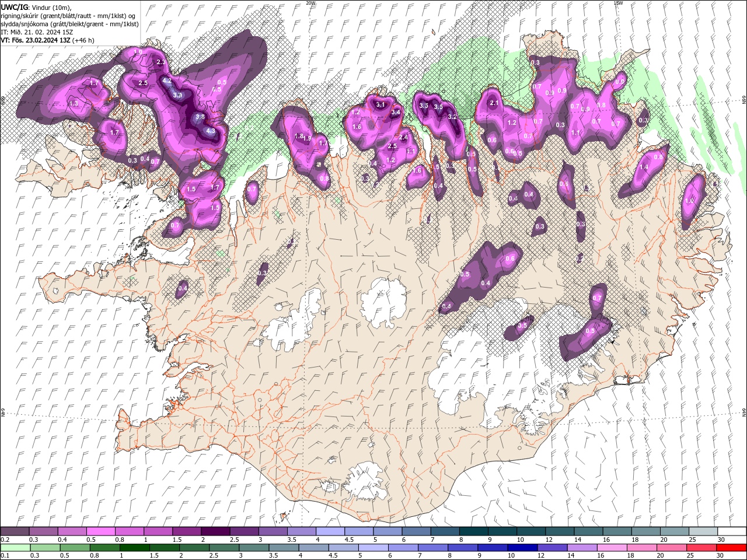Click the '0.1' label on the rain legend scale
This screenshot has height=560, width=747.
point(5,556)
